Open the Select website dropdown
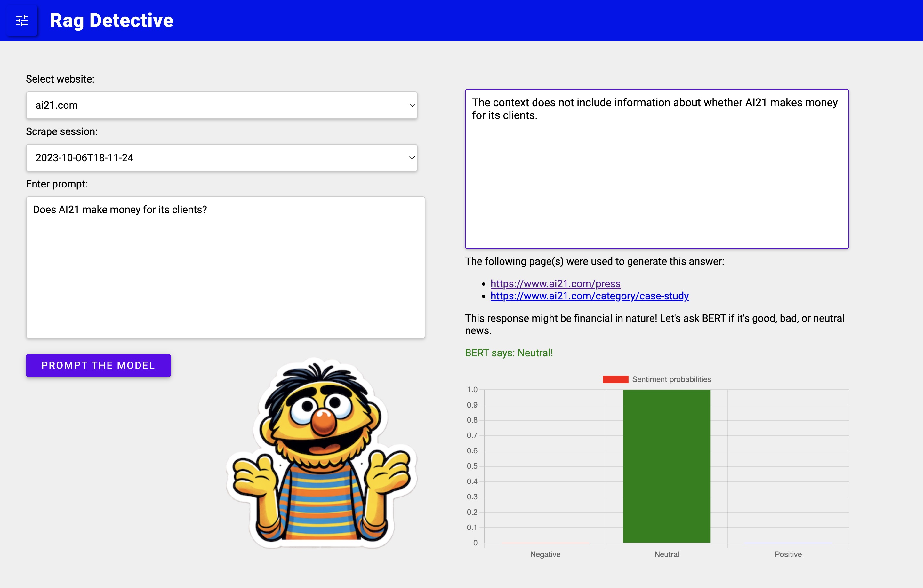Viewport: 923px width, 588px height. tap(221, 105)
